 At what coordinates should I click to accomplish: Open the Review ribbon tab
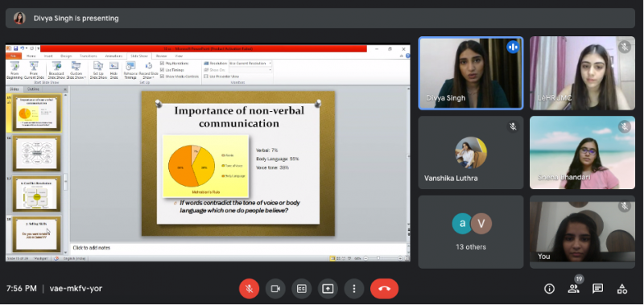pyautogui.click(x=162, y=56)
